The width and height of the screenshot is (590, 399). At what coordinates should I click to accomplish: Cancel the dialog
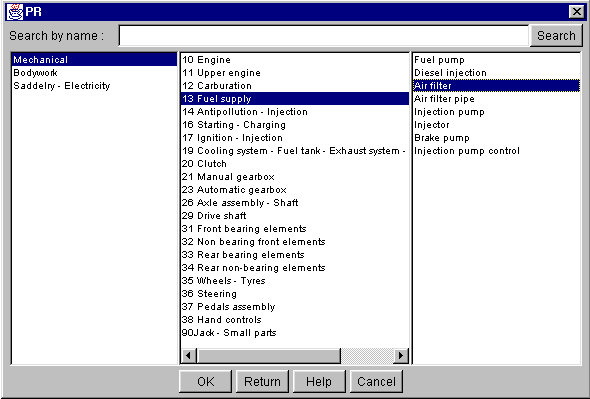376,382
